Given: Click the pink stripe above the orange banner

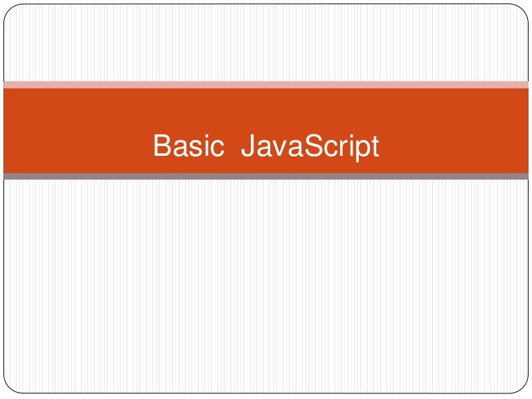Looking at the screenshot, I should 266,85.
